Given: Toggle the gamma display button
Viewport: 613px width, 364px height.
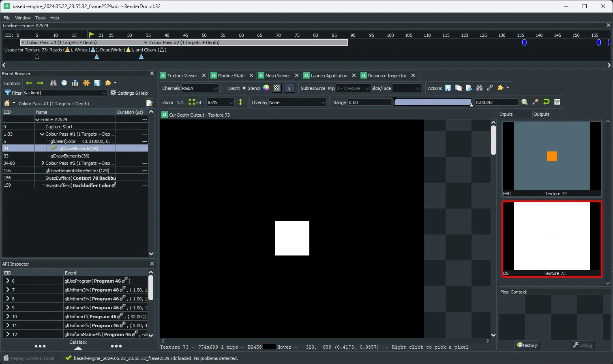Looking at the screenshot, I should pos(289,88).
